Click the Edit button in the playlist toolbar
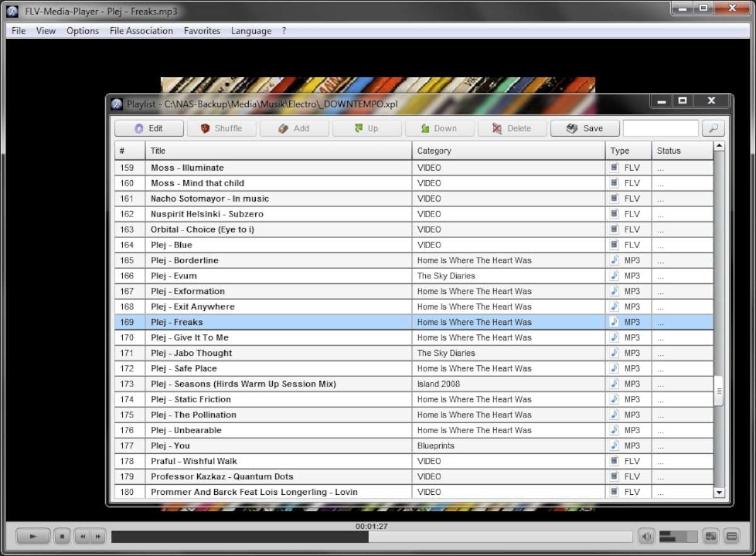 tap(149, 128)
